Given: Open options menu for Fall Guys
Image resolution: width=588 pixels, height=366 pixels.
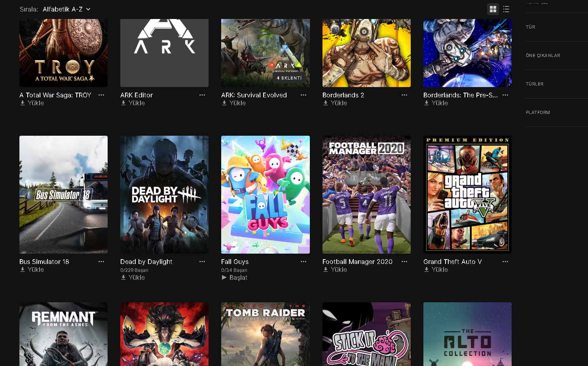Looking at the screenshot, I should (303, 262).
